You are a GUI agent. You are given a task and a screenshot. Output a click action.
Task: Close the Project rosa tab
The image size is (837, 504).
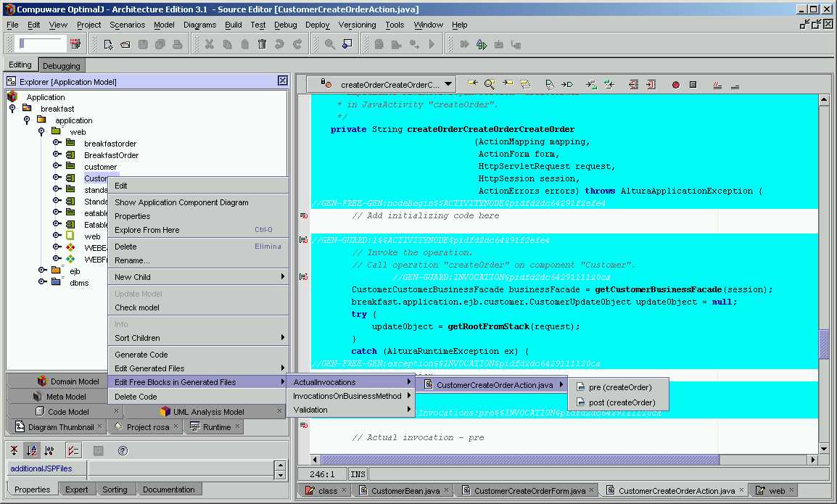[175, 426]
